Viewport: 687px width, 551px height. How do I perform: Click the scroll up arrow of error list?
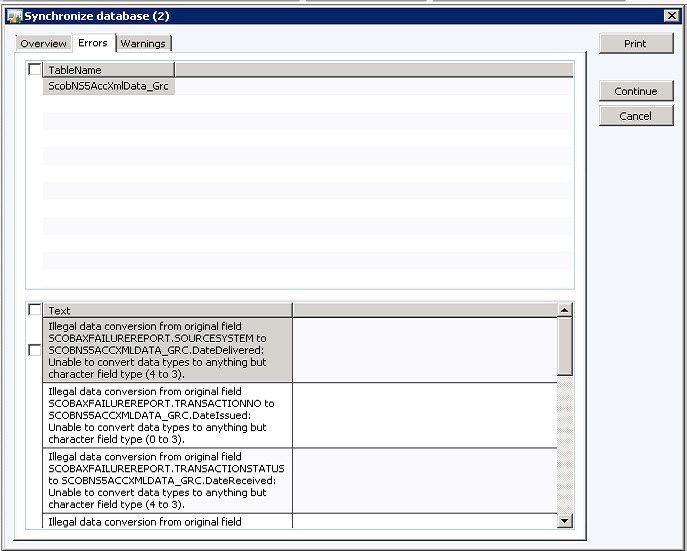[x=565, y=310]
